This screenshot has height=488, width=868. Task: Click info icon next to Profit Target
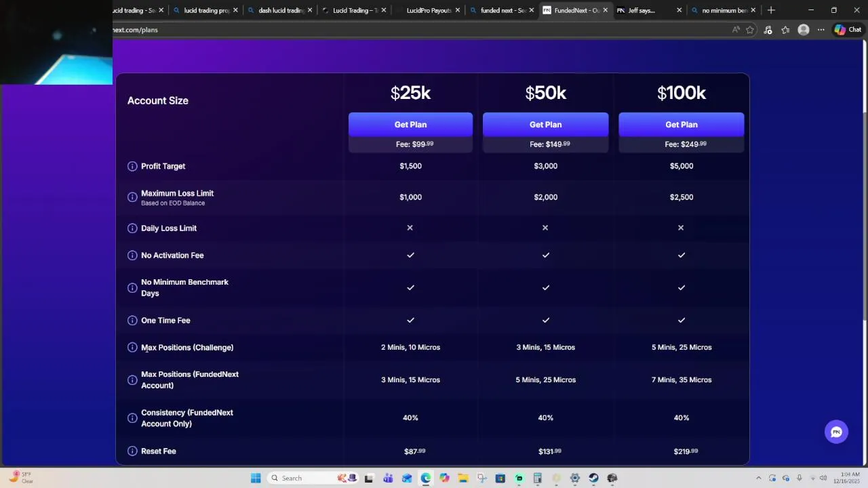pyautogui.click(x=132, y=166)
